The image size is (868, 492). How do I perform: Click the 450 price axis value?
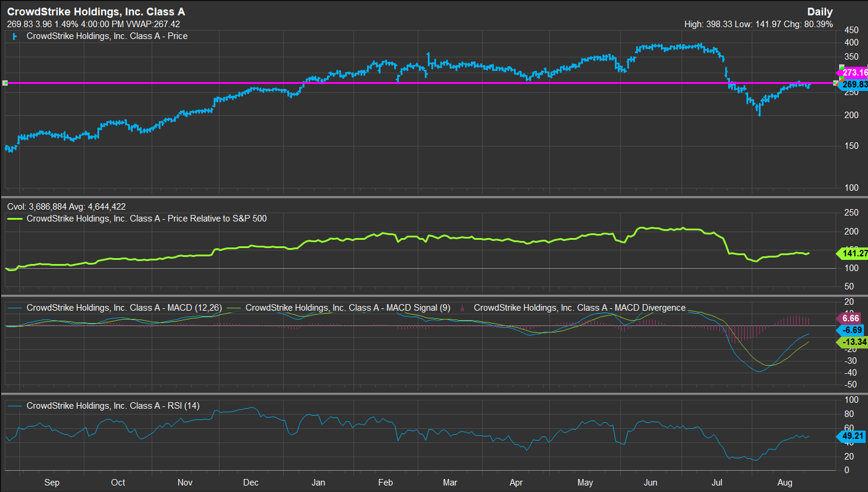(851, 30)
